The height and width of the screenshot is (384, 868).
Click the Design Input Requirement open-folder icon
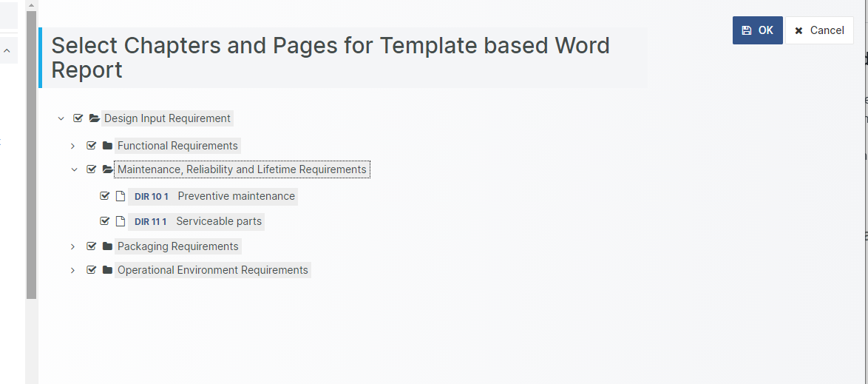pyautogui.click(x=94, y=118)
